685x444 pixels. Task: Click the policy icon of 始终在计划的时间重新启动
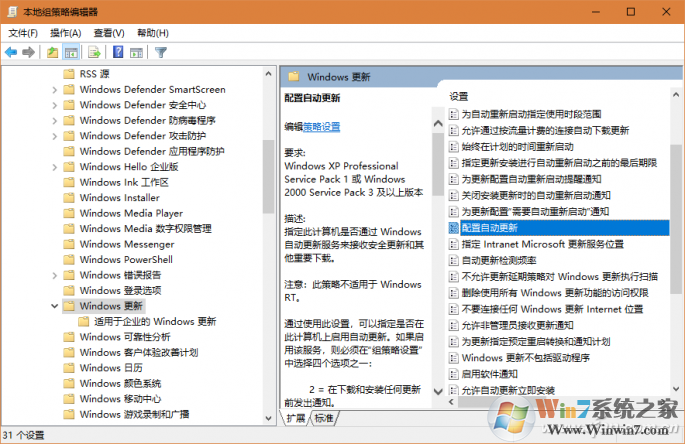(x=453, y=147)
